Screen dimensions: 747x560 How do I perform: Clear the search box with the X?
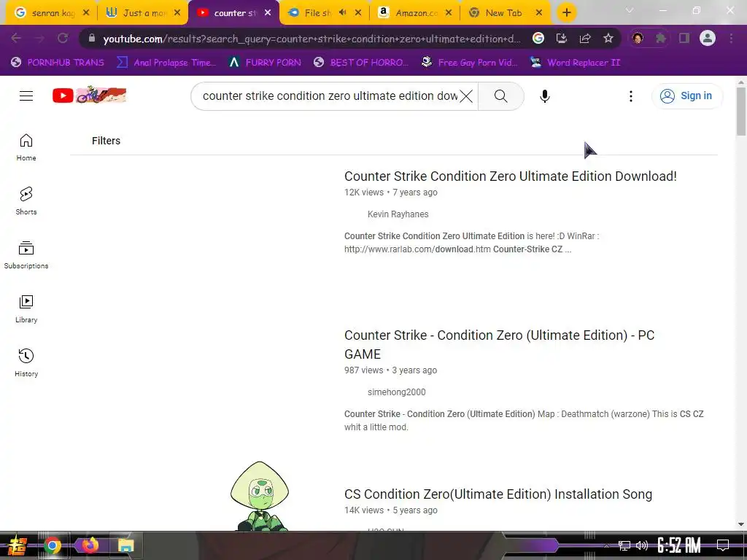click(x=466, y=96)
